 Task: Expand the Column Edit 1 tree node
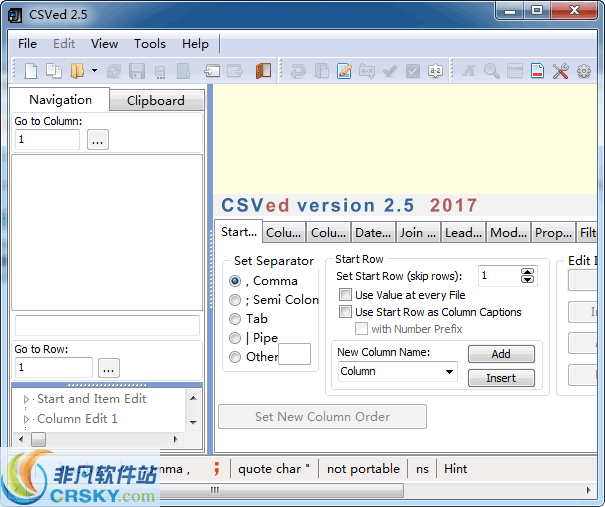26,419
